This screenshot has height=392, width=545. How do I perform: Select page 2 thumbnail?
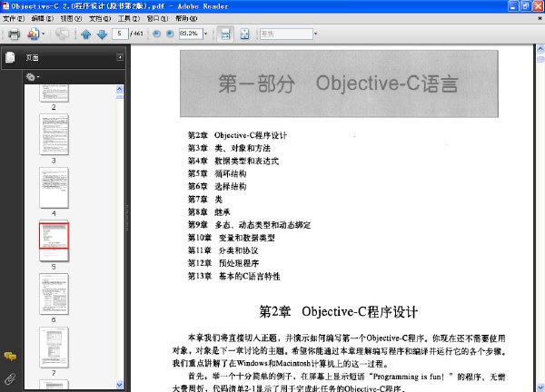(x=54, y=93)
